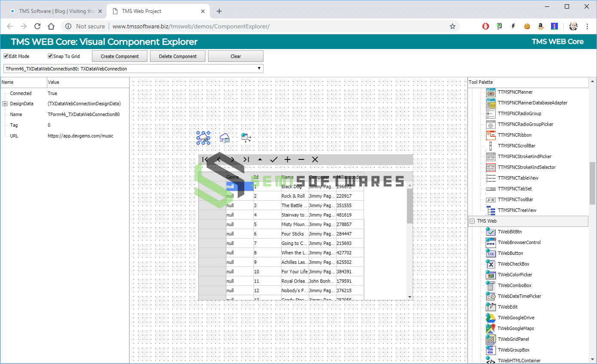
Task: Click the TTMSFNCTabSet icon
Action: coord(490,189)
